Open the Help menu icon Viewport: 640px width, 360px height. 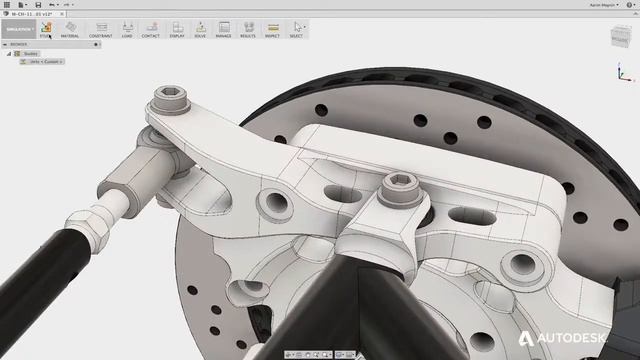(629, 5)
